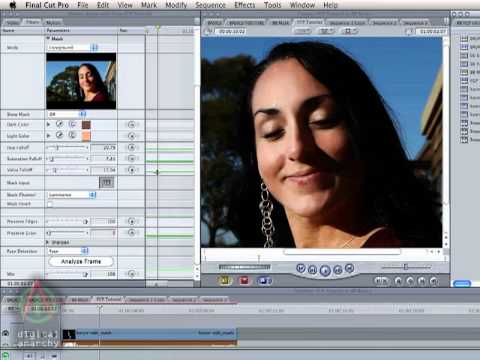This screenshot has height=360, width=480.
Task: Click the Canvas scrubber playhead
Action: tap(259, 257)
